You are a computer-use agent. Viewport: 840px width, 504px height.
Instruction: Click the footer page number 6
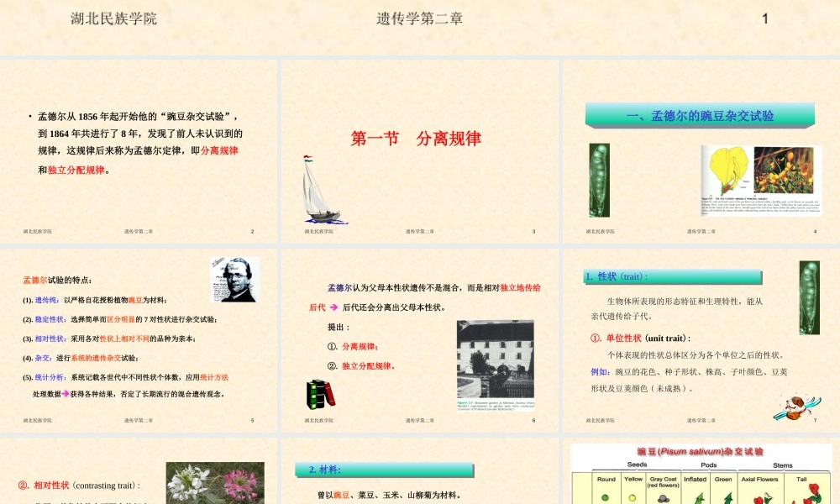pos(533,421)
